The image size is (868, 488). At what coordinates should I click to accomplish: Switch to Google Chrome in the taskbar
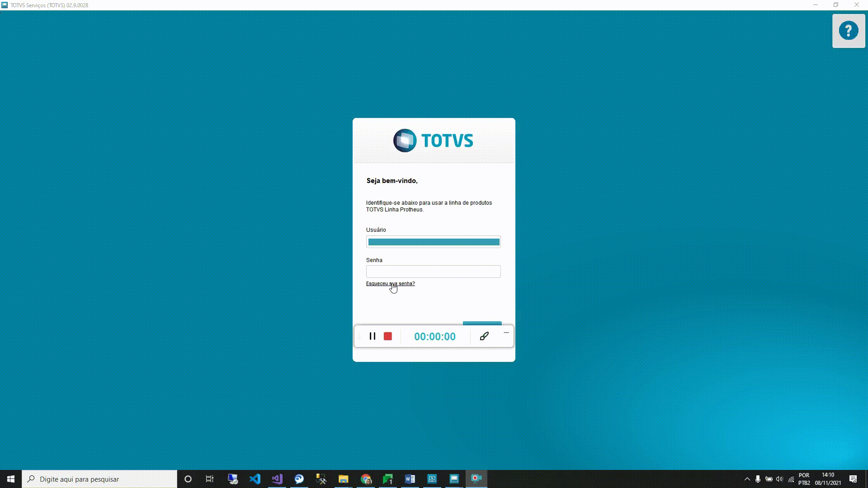(x=366, y=479)
